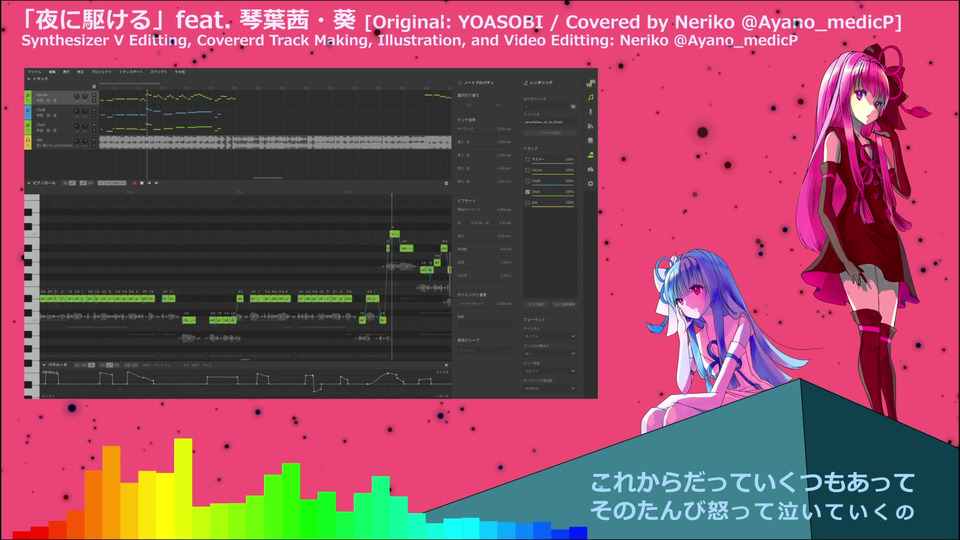Viewport: 960px width, 540px height.
Task: Open the sampling rate dropdown
Action: (x=550, y=388)
